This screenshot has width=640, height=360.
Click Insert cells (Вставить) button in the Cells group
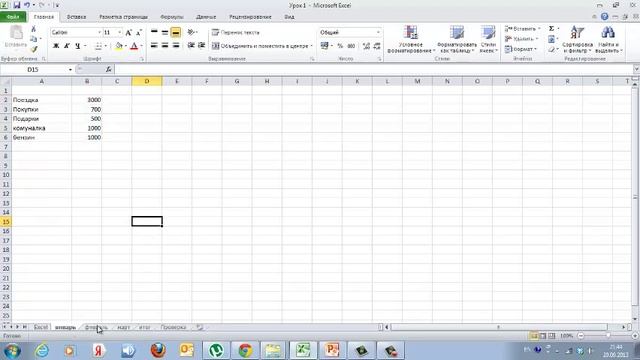[x=522, y=29]
